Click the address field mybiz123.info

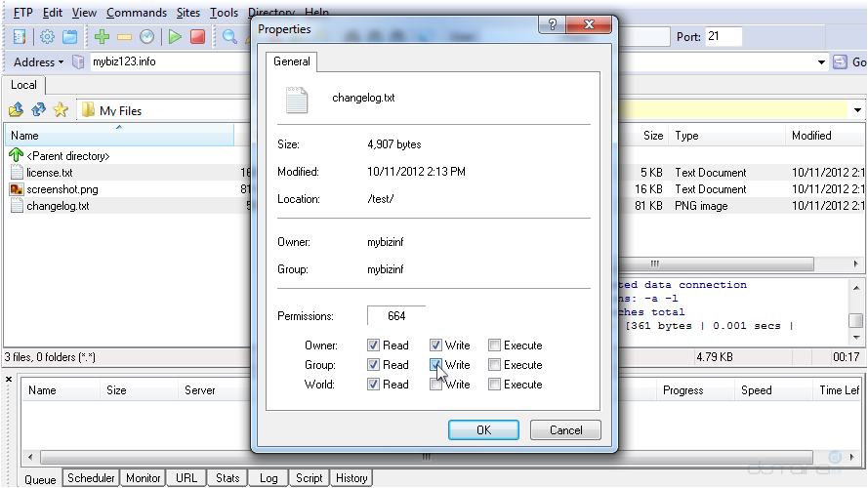tap(171, 61)
